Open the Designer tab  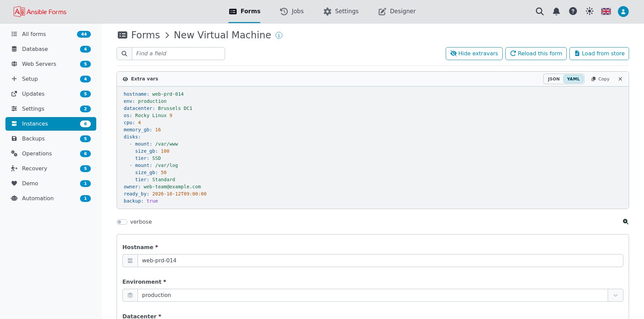(397, 12)
